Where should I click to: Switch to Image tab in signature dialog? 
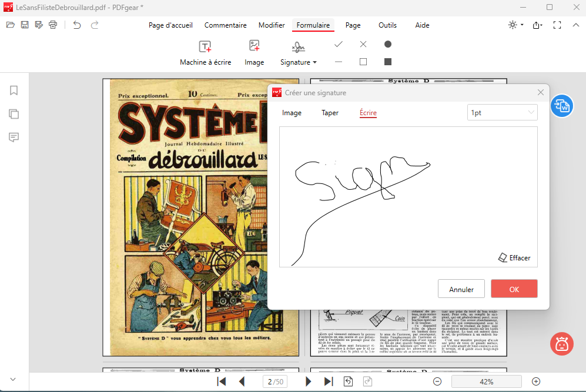tap(292, 113)
